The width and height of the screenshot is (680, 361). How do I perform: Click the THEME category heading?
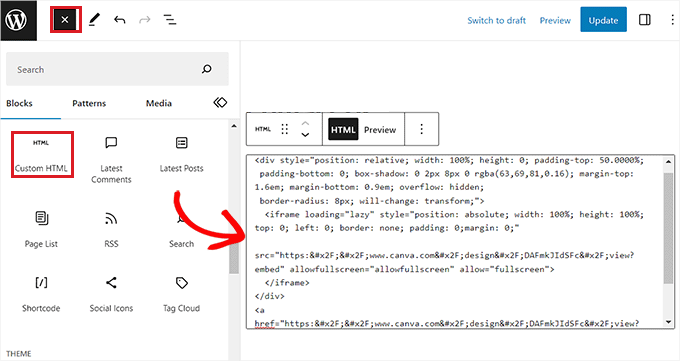19,354
